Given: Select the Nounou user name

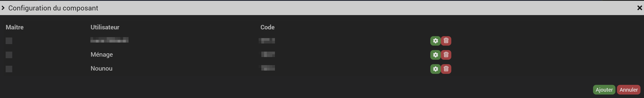Looking at the screenshot, I should pos(101,68).
